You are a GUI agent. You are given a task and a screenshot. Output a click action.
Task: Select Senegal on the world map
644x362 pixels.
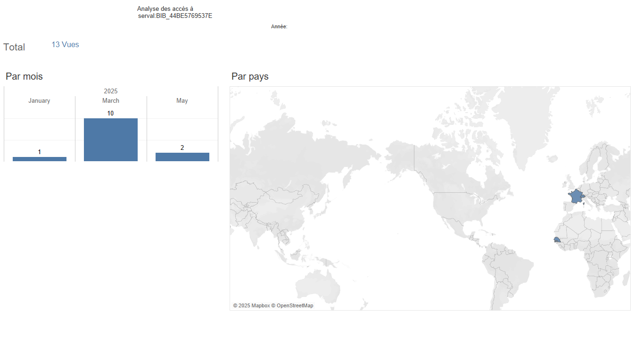557,240
